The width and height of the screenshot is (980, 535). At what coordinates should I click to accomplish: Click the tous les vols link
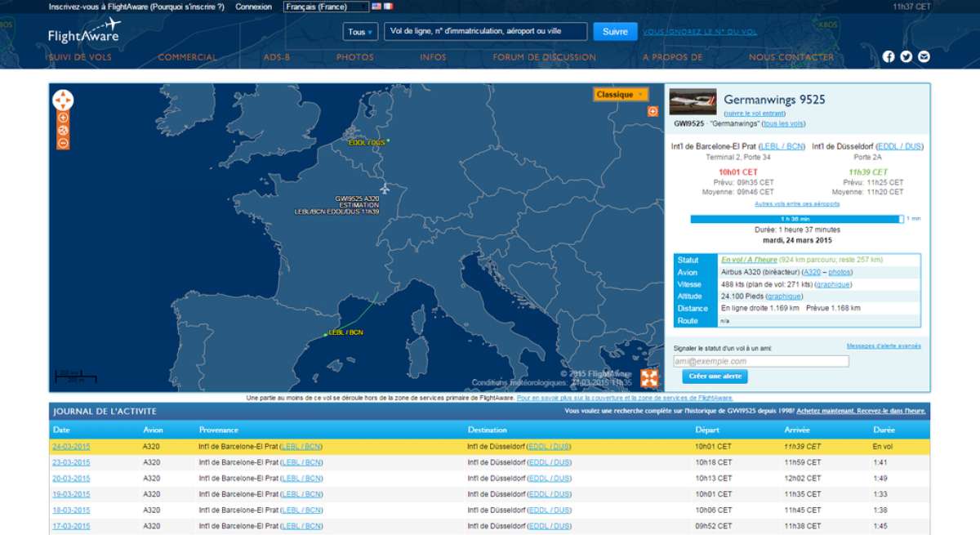(x=782, y=123)
